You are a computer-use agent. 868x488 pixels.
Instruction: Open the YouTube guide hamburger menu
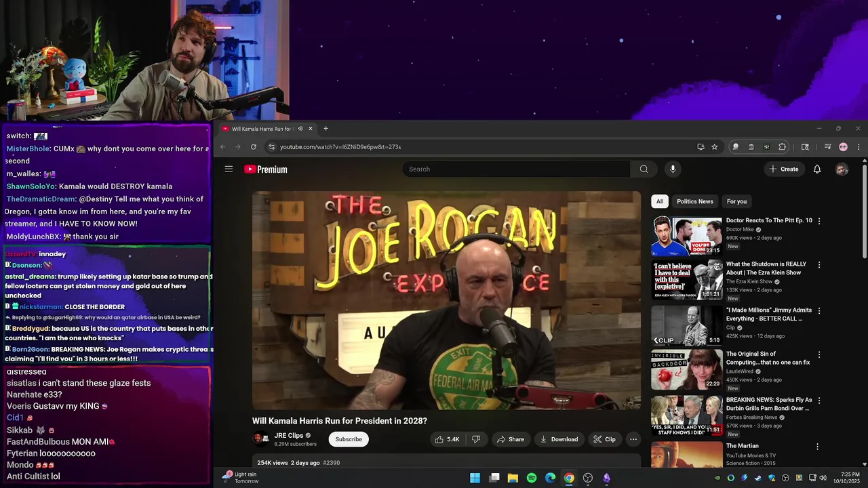tap(229, 169)
